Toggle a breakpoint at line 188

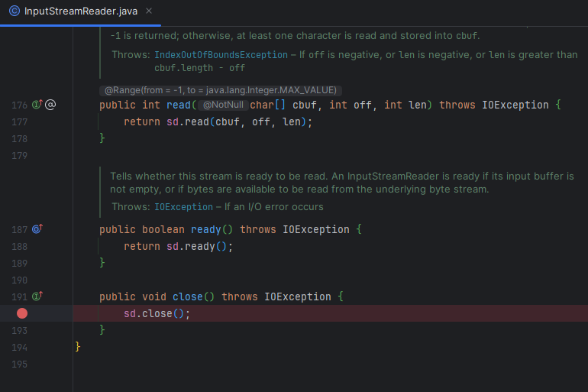tap(22, 246)
